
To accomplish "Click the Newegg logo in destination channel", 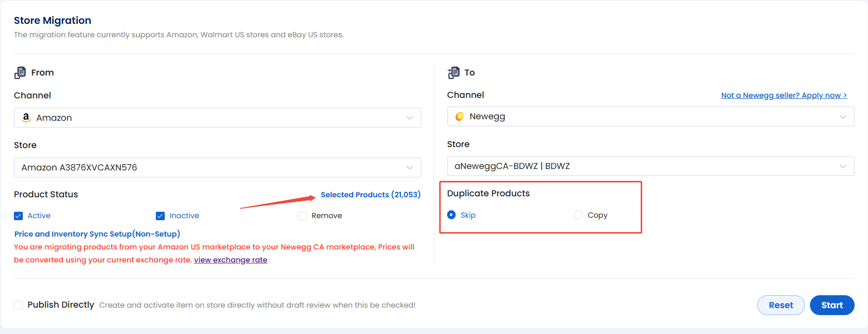I will click(x=460, y=116).
